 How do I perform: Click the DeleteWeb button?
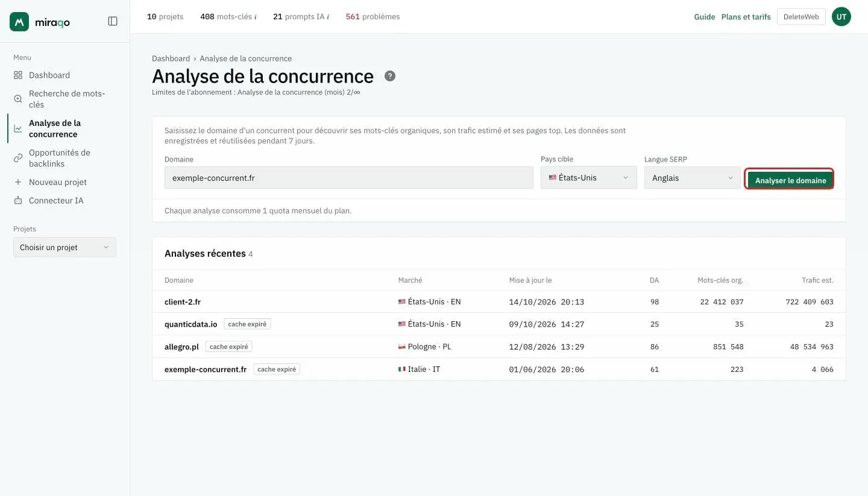801,17
